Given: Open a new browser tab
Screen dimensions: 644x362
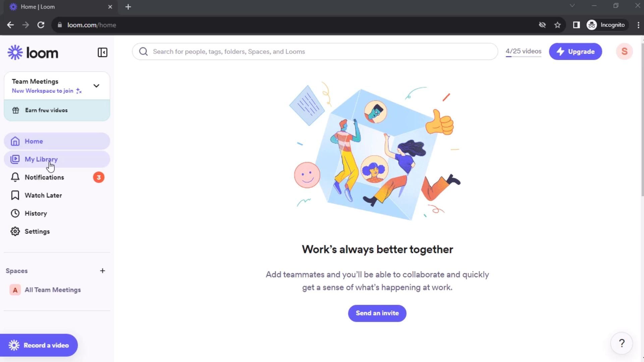Looking at the screenshot, I should (128, 7).
